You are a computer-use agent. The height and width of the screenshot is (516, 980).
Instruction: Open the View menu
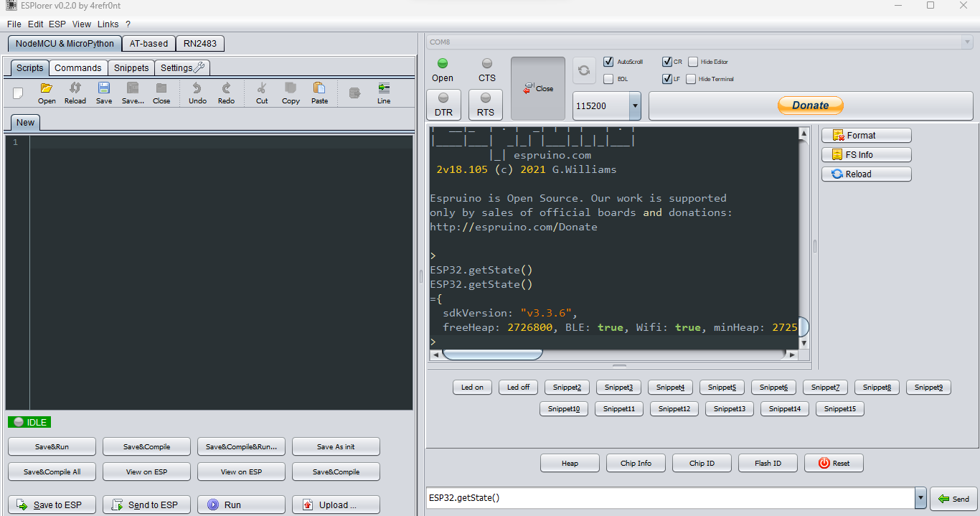point(82,24)
